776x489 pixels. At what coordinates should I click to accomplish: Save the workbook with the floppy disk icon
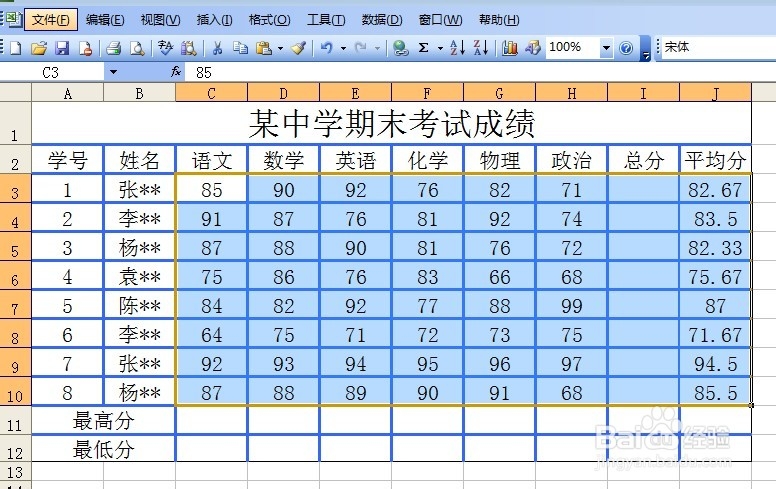click(62, 48)
